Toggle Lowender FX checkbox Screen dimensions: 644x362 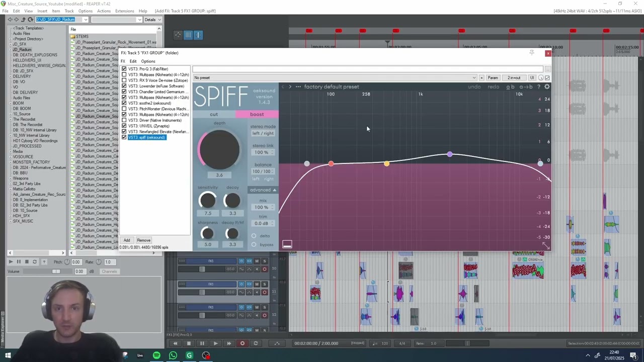tap(124, 86)
